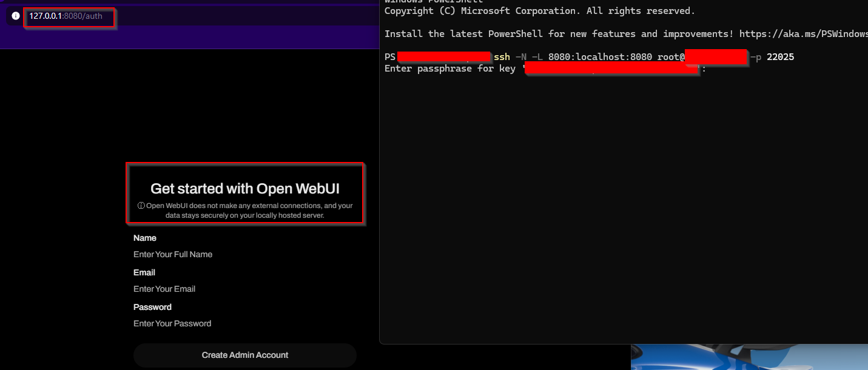The width and height of the screenshot is (868, 370).
Task: Click the Name field label
Action: [x=145, y=238]
